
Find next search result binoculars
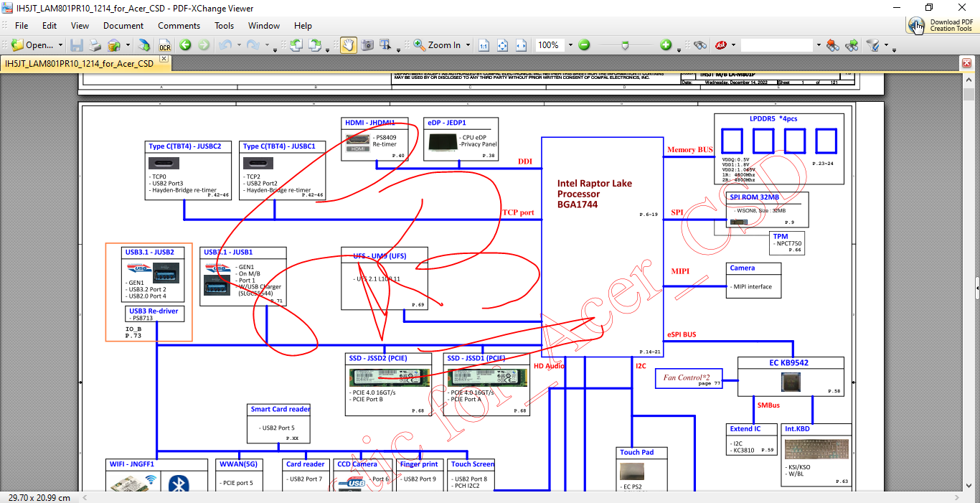click(x=852, y=44)
